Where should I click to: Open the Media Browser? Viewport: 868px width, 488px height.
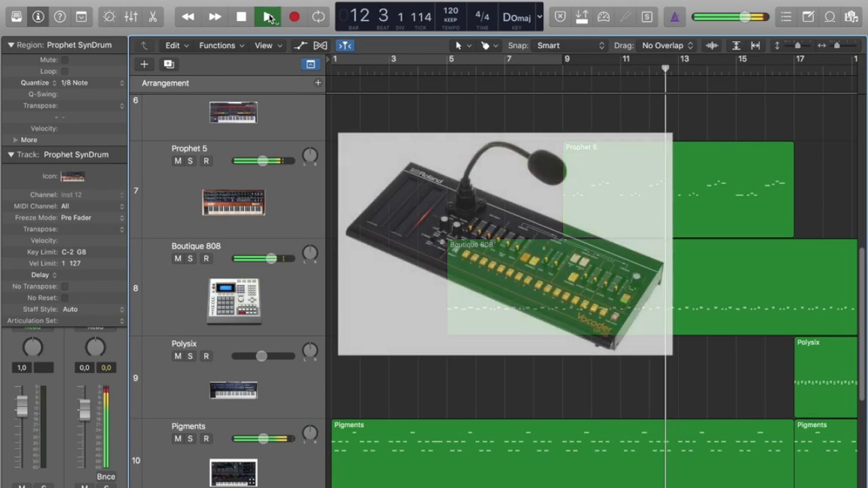851,17
